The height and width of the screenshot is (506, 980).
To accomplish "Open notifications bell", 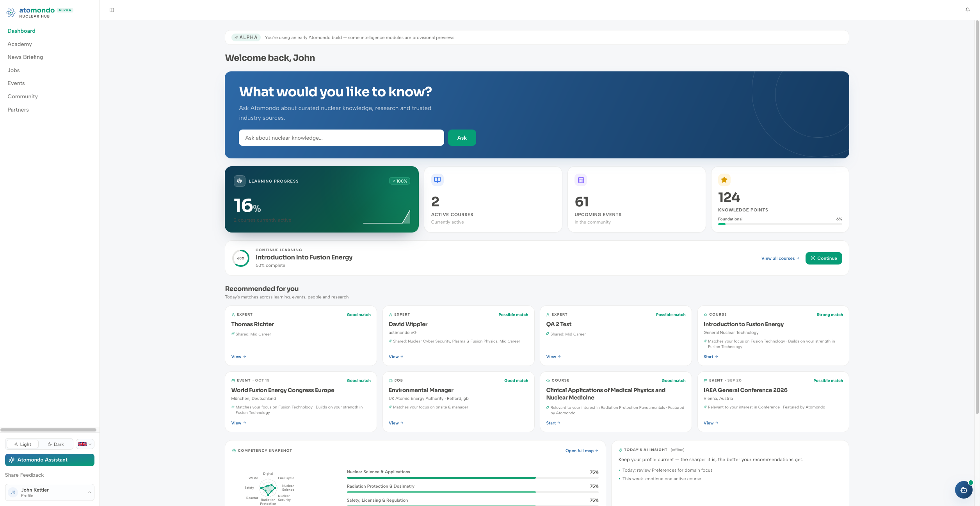I will [x=968, y=10].
